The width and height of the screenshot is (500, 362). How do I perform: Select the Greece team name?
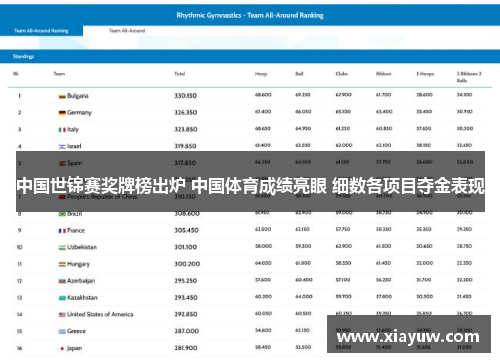(76, 331)
